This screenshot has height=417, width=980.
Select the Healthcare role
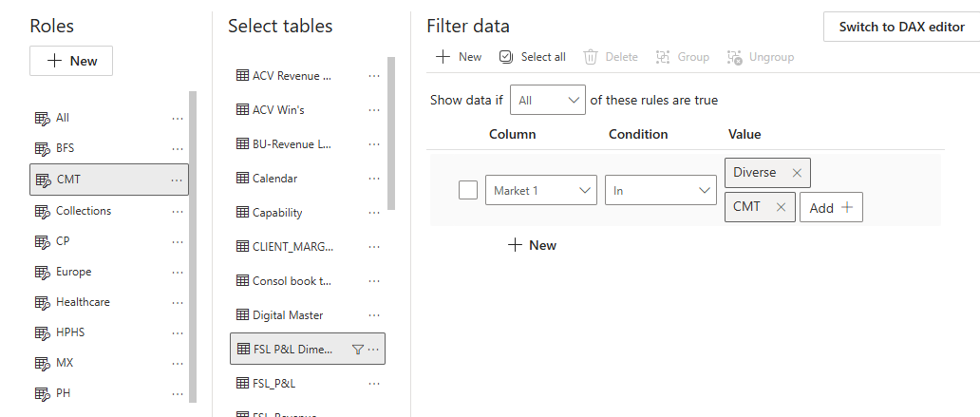109,303
